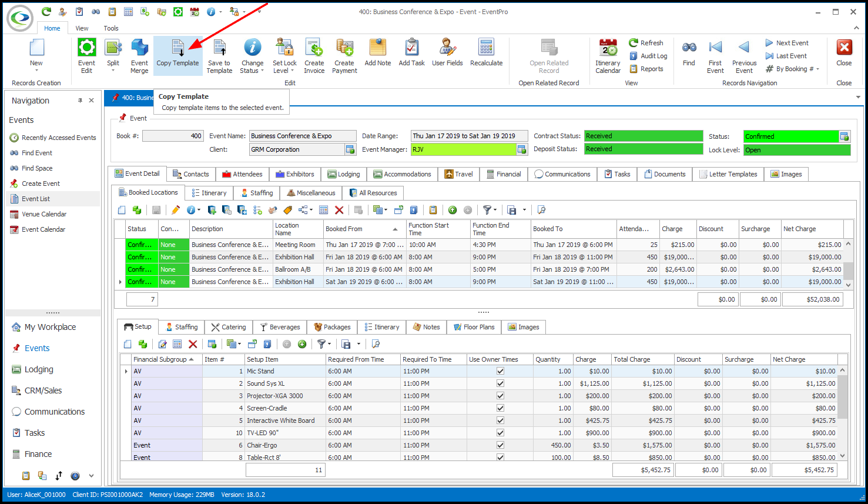Open filter dropdown in Setup toolbar
This screenshot has width=868, height=504.
329,344
